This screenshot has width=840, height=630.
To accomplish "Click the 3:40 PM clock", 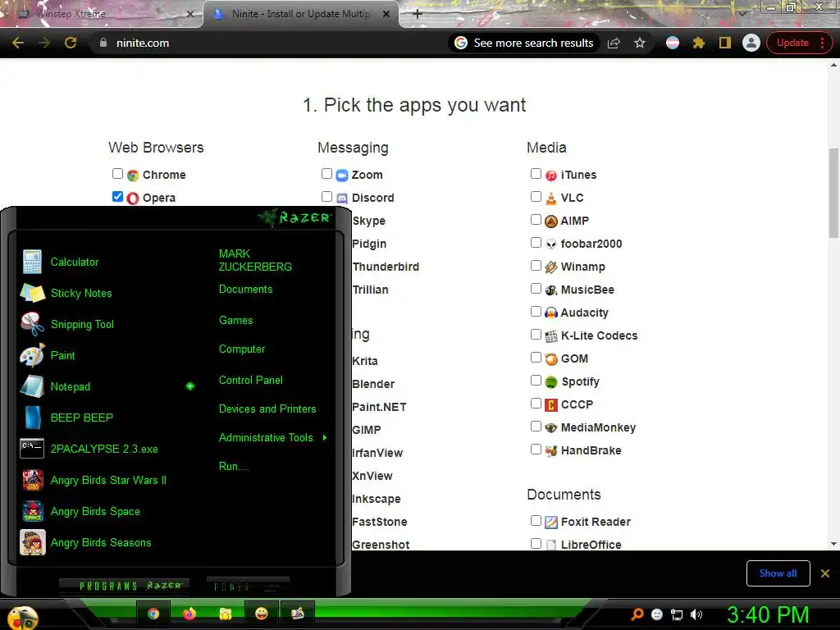I will 767,615.
